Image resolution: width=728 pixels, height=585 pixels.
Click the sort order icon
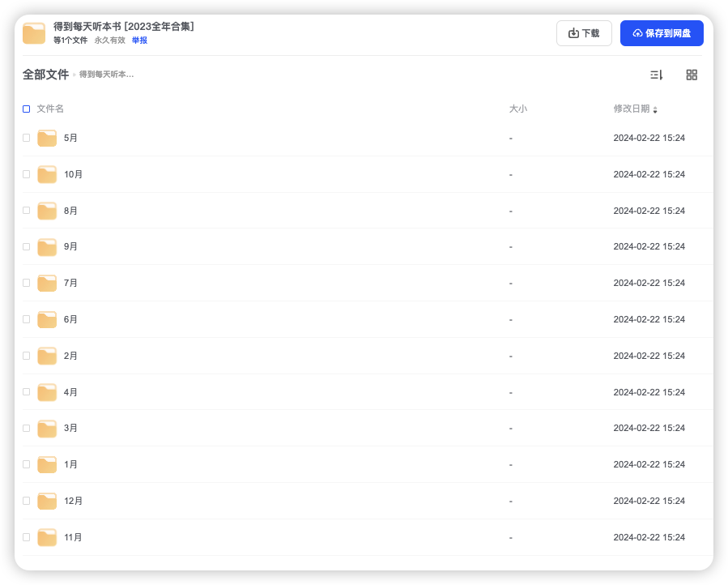tap(656, 75)
